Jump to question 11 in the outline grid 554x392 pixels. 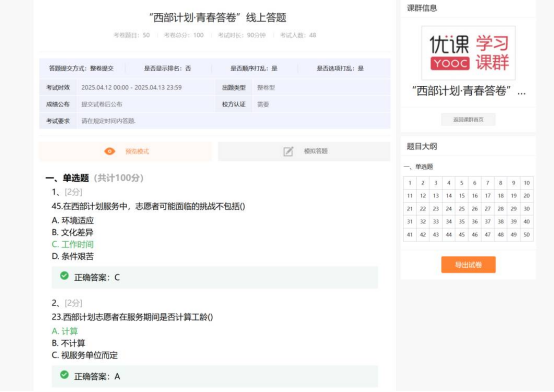pos(410,196)
